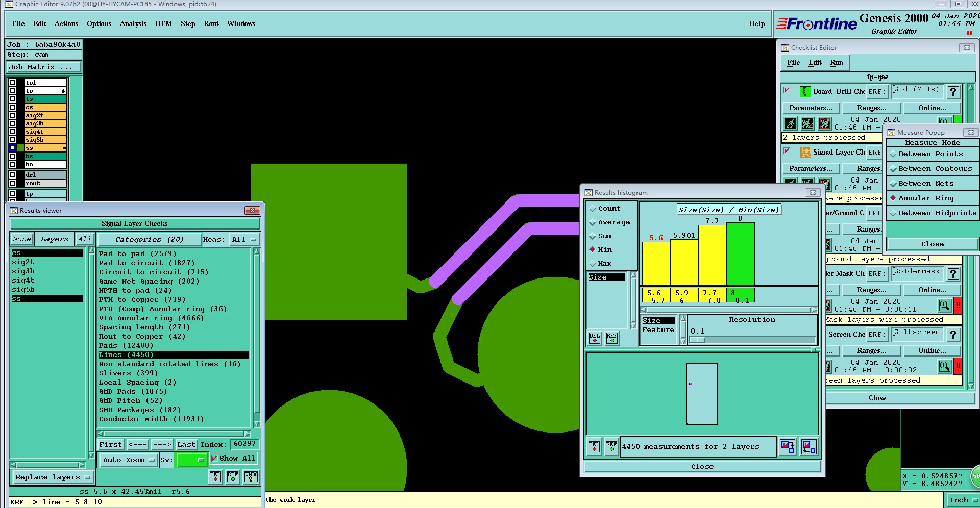Click red run icon under Board-Drill check

pos(825,123)
